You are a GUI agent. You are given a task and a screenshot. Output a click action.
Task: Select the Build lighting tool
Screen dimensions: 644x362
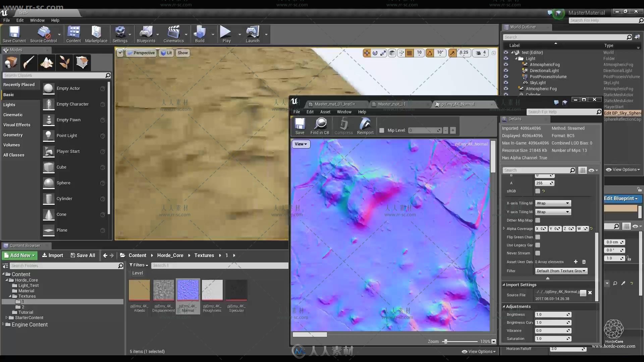(200, 34)
